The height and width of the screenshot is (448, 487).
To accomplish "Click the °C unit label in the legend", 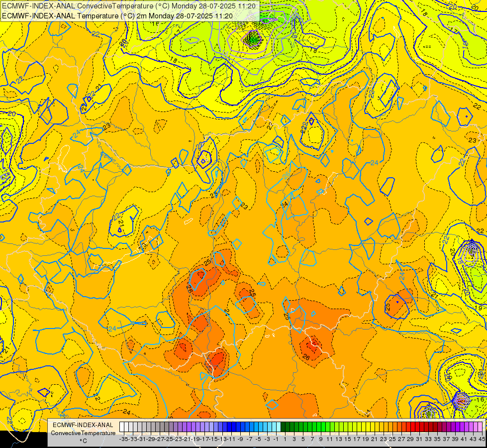I will click(x=83, y=441).
